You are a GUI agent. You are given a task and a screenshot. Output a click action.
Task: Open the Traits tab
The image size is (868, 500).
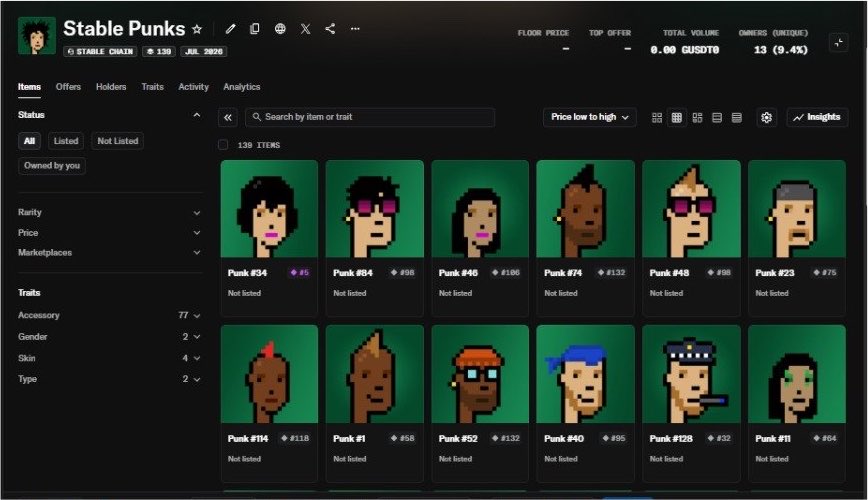(x=152, y=87)
